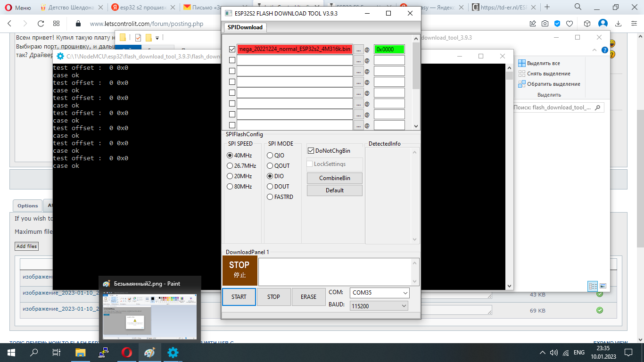Click the browser snapshot camera icon
Viewport: 644px width, 362px height.
pos(545,24)
